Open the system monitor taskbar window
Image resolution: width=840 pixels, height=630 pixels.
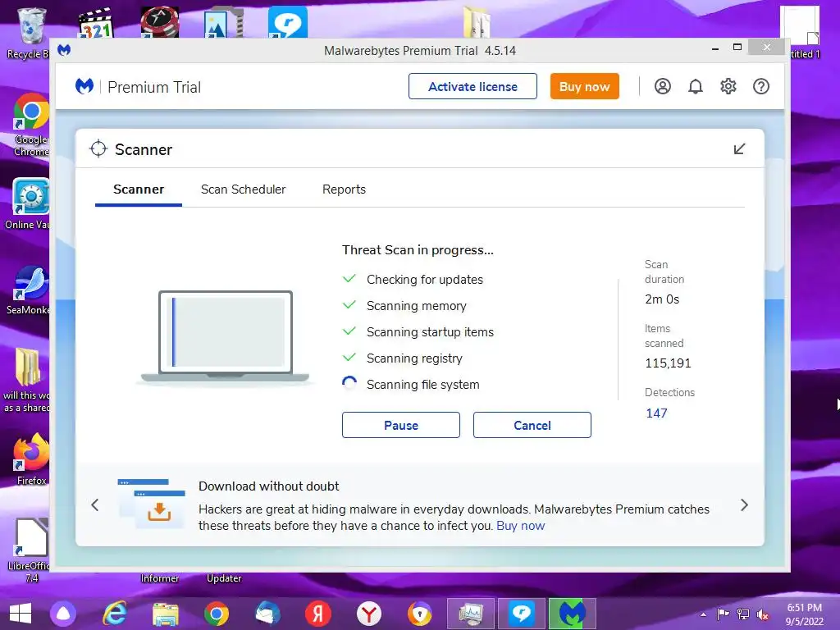click(470, 614)
